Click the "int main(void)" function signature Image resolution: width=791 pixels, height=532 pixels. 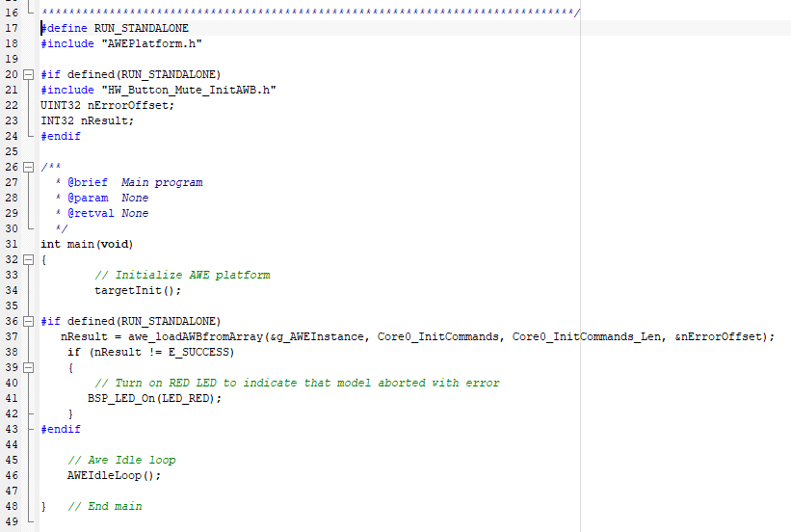pyautogui.click(x=87, y=244)
